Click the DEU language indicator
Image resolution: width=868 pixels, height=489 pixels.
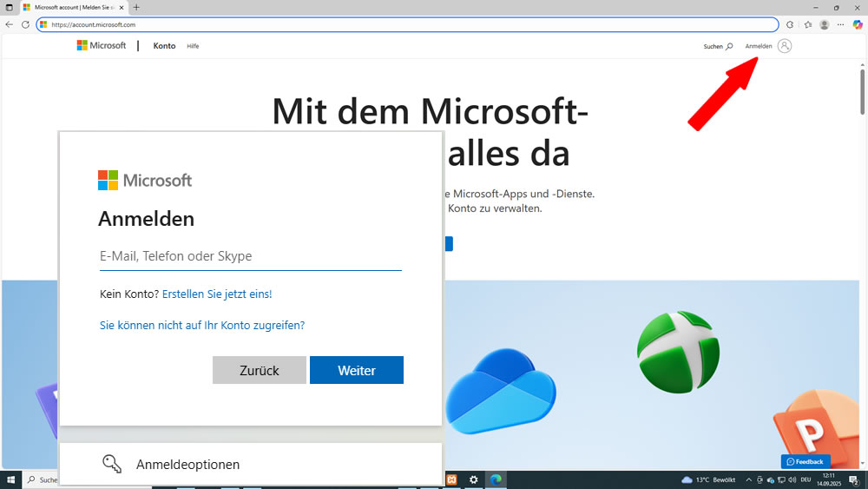pos(806,479)
